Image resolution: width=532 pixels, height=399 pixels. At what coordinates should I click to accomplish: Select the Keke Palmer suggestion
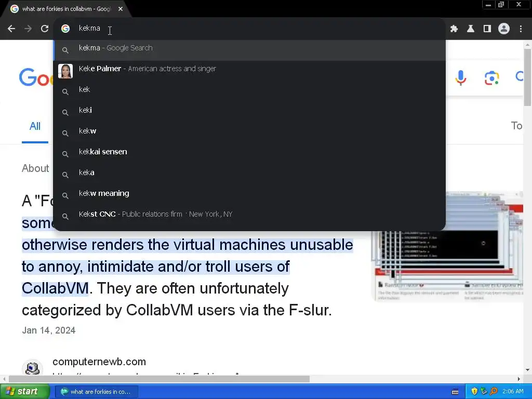[249, 71]
